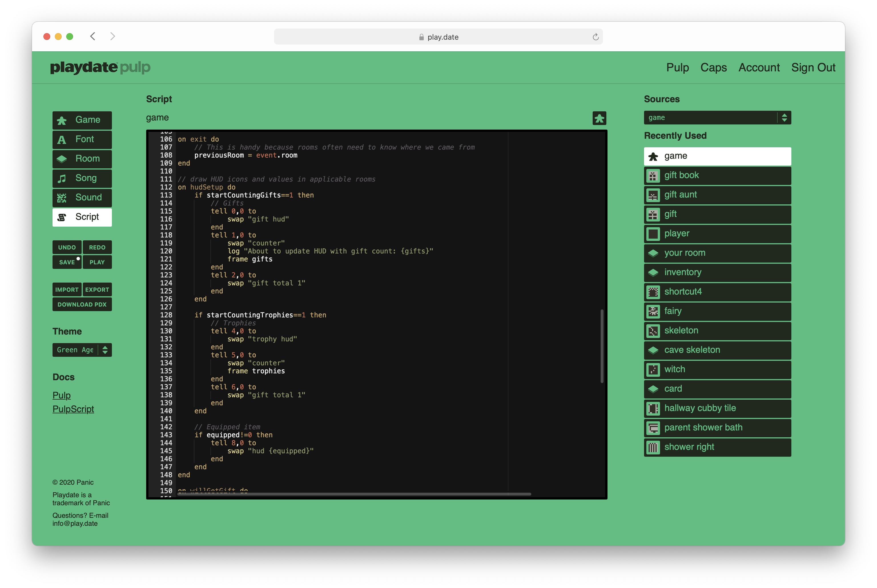Select the fairy tile entry
The height and width of the screenshot is (588, 877).
pyautogui.click(x=717, y=311)
